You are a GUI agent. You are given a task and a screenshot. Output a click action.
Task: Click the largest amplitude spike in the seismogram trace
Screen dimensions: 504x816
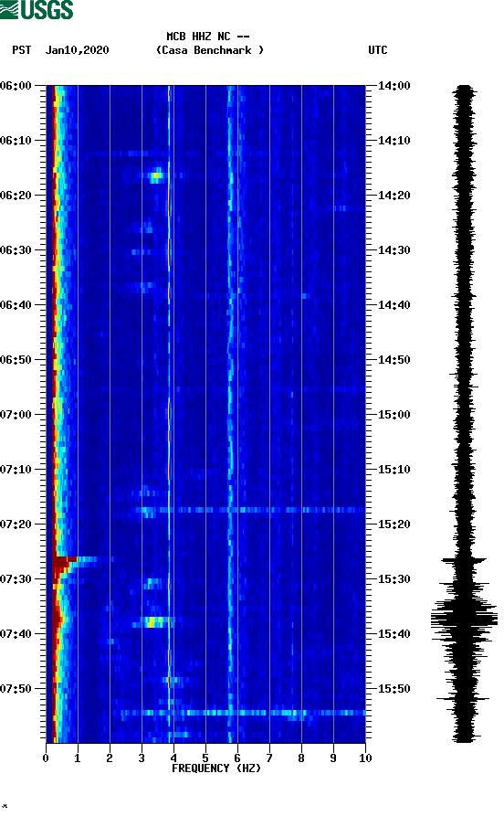(x=464, y=619)
